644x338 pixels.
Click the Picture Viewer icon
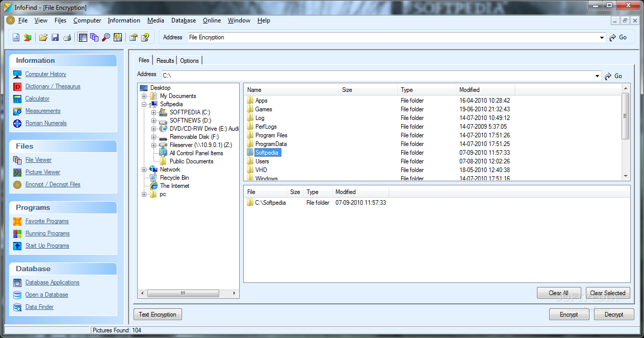point(17,172)
